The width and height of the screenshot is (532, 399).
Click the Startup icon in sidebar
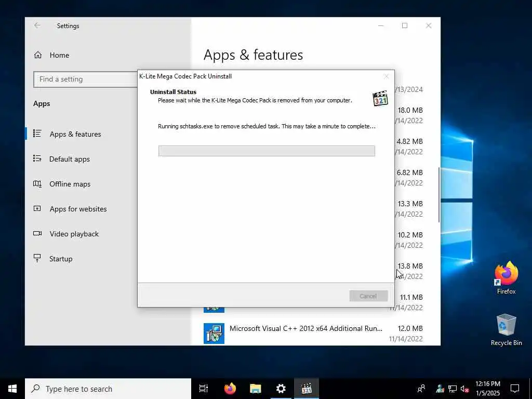point(37,258)
